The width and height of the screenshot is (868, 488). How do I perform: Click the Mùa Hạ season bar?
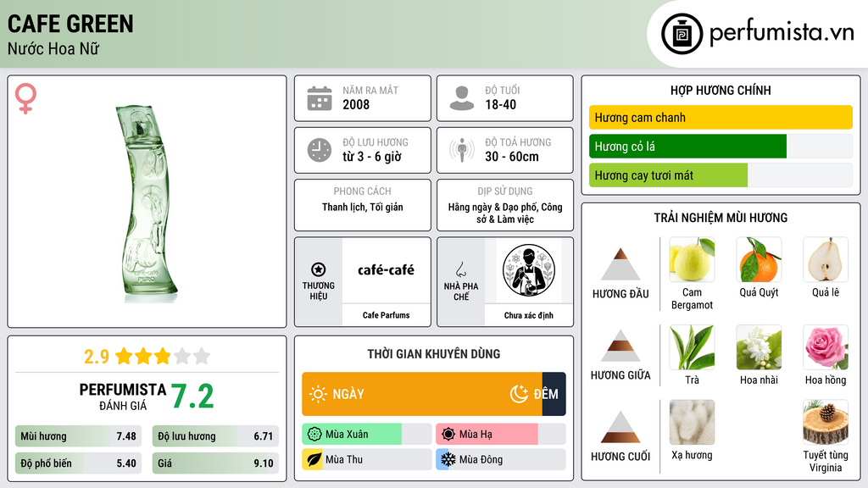[500, 434]
